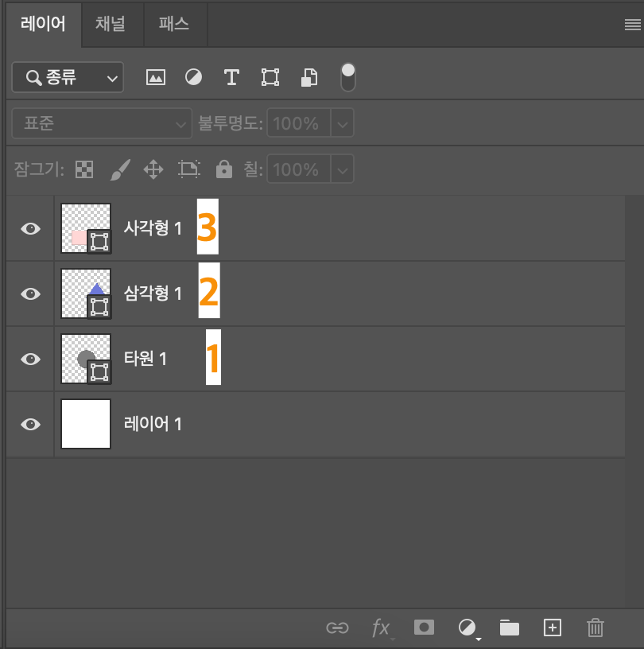Open the 불투명도 opacity dropdown

[341, 123]
